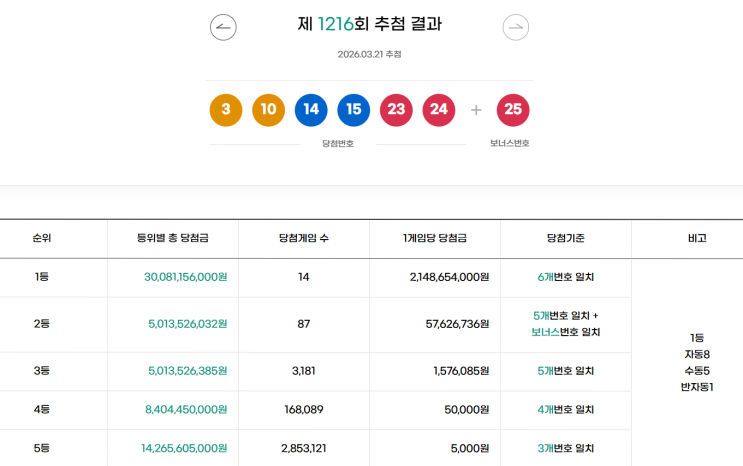Click total prize 14,265,605,000원
The height and width of the screenshot is (466, 743).
coord(184,448)
